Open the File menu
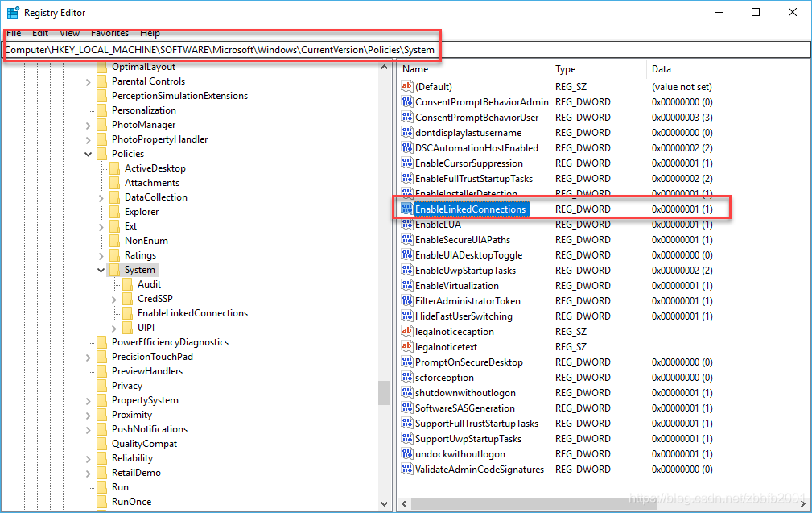 [x=14, y=33]
